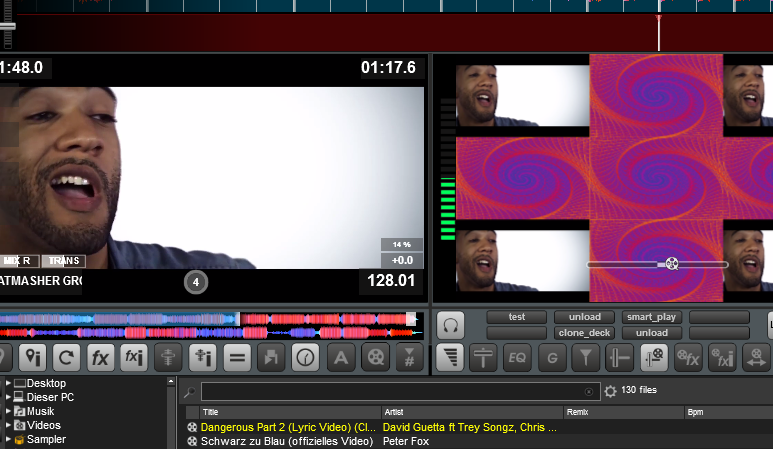Select the Musik folder
The image size is (773, 449).
click(x=34, y=411)
